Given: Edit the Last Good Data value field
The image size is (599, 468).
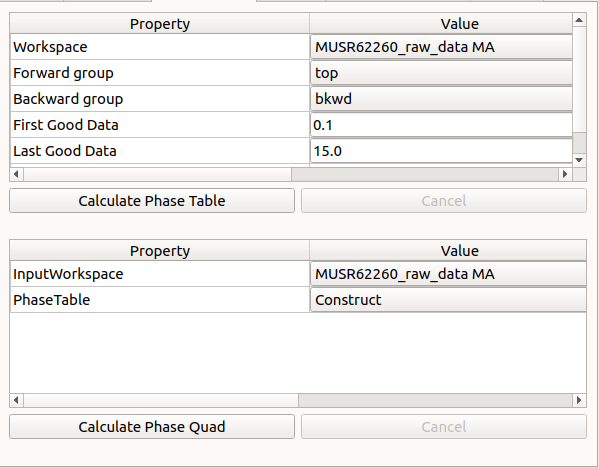Looking at the screenshot, I should coord(441,151).
